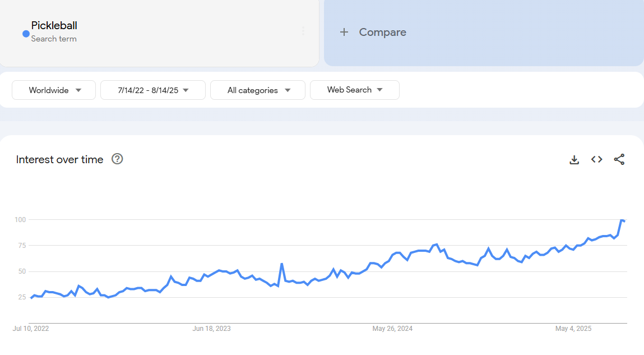
Task: Click the Interest over time heading
Action: [59, 160]
